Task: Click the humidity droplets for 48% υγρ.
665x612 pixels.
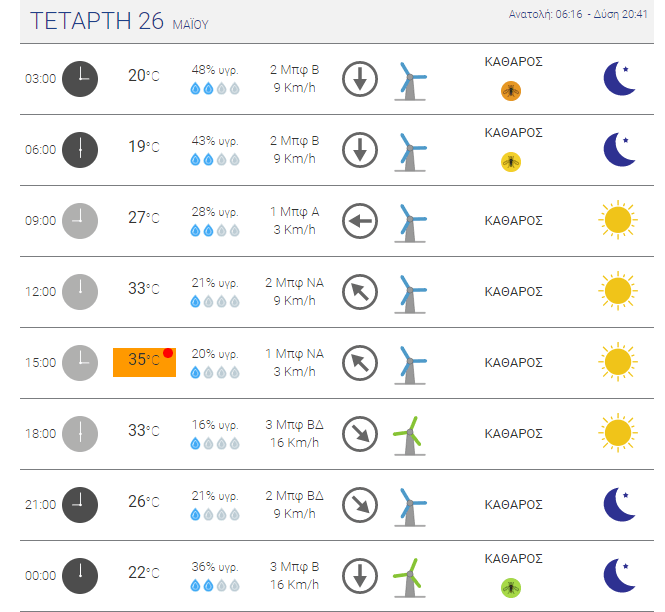Action: pyautogui.click(x=215, y=89)
